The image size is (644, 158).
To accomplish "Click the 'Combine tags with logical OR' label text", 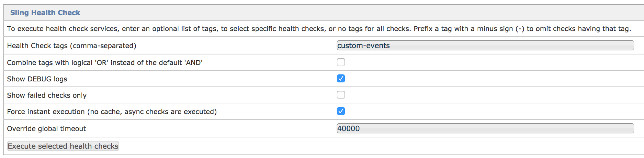I will 105,63.
